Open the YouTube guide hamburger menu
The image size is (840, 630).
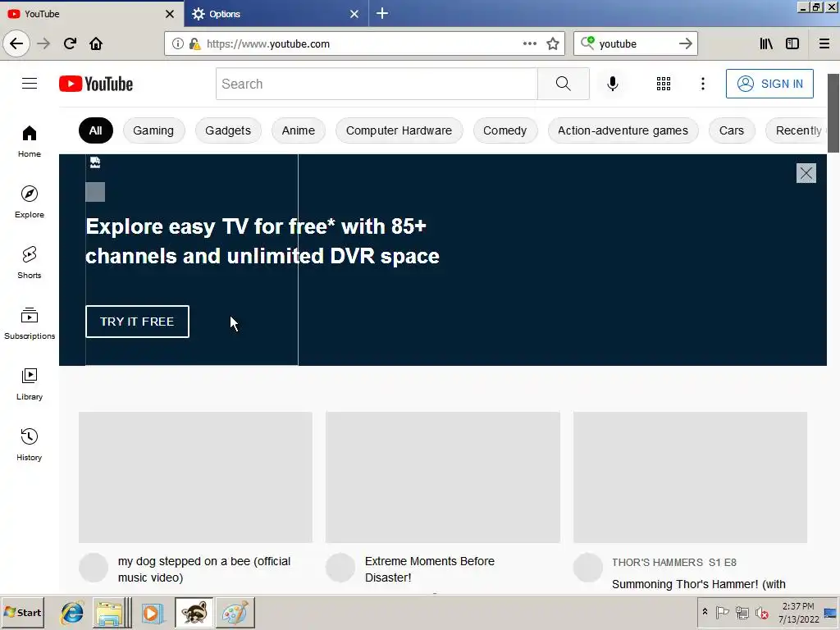(30, 84)
